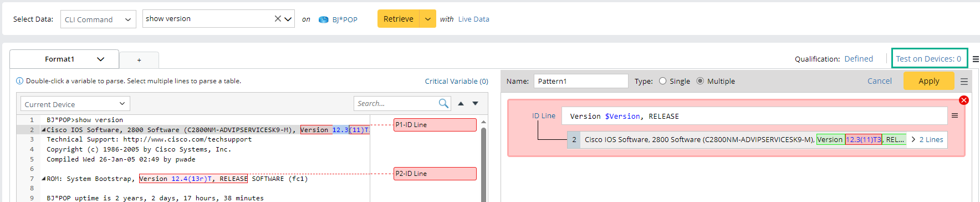
Task: Click the BJ*POP device icon
Action: [x=324, y=19]
